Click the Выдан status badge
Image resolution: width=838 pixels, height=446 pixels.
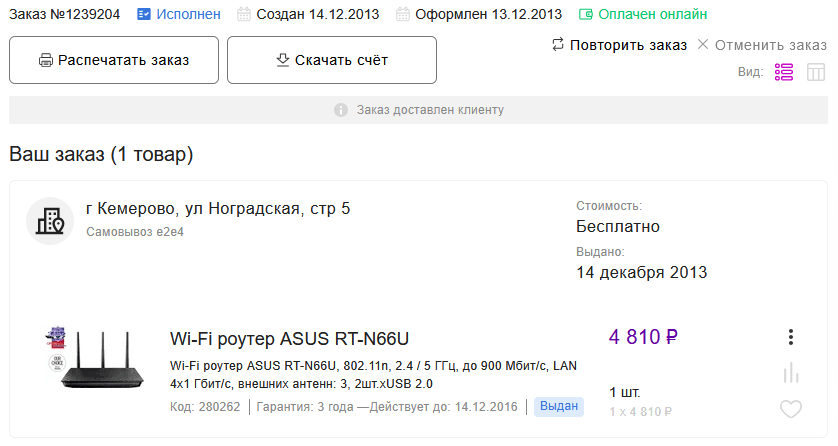coord(559,406)
